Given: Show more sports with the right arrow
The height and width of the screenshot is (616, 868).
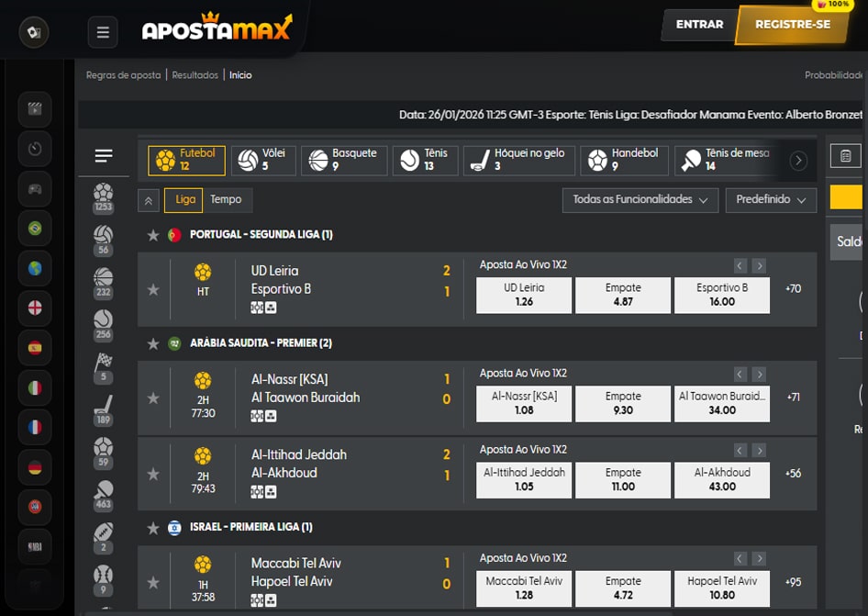Looking at the screenshot, I should (798, 161).
